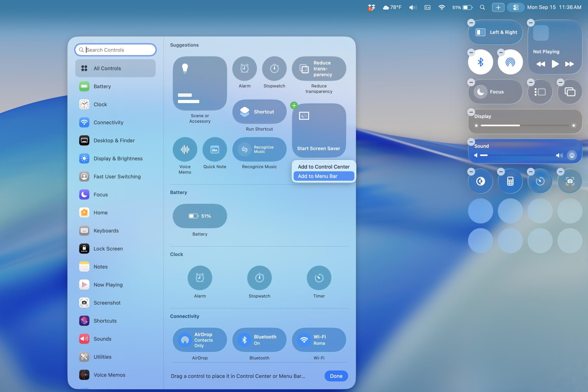Select the Clock category in the sidebar
This screenshot has width=588, height=392.
pyautogui.click(x=100, y=104)
